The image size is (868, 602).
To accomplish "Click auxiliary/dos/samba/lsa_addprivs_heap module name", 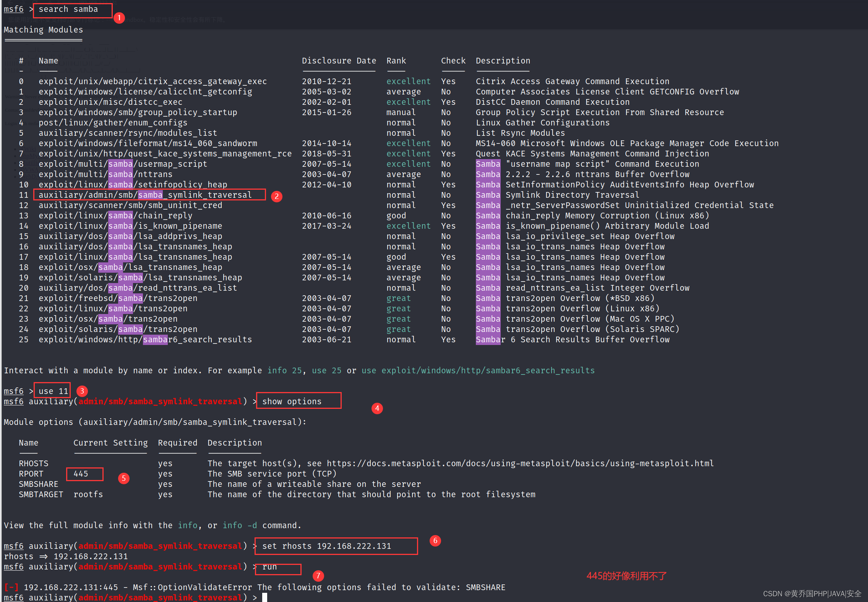I will (x=130, y=236).
